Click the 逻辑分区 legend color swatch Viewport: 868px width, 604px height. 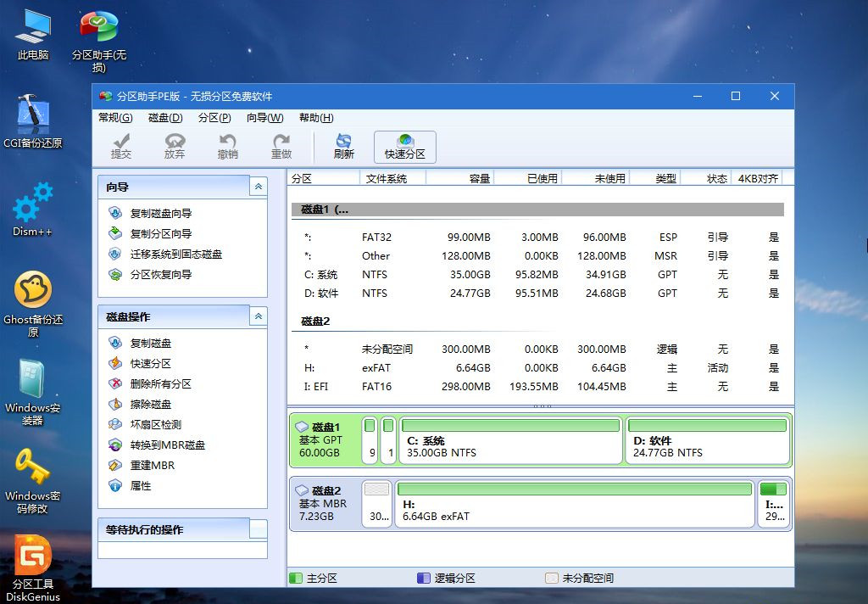click(424, 578)
